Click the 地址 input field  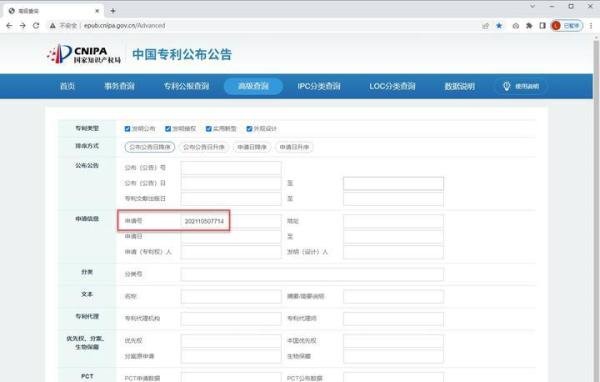[x=393, y=221]
